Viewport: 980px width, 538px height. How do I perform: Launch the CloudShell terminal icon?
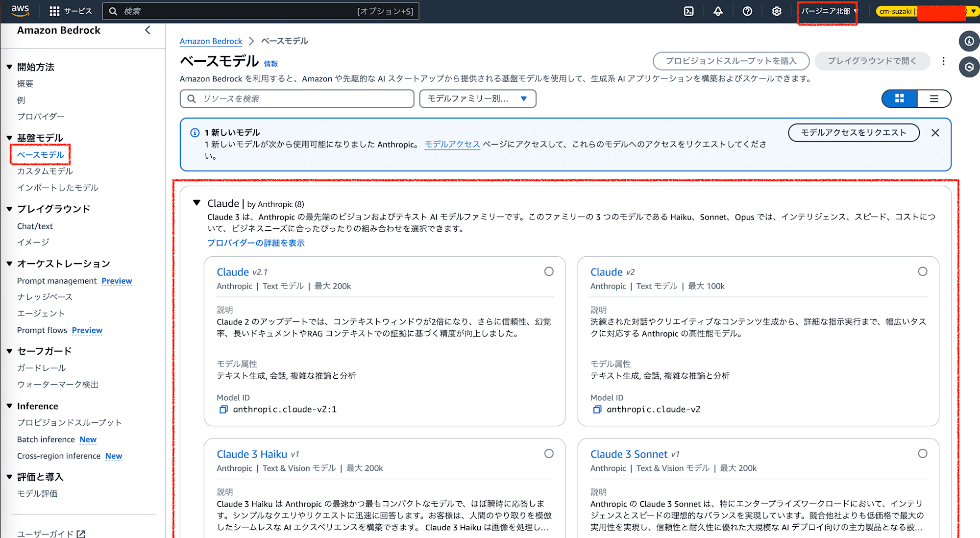point(688,11)
